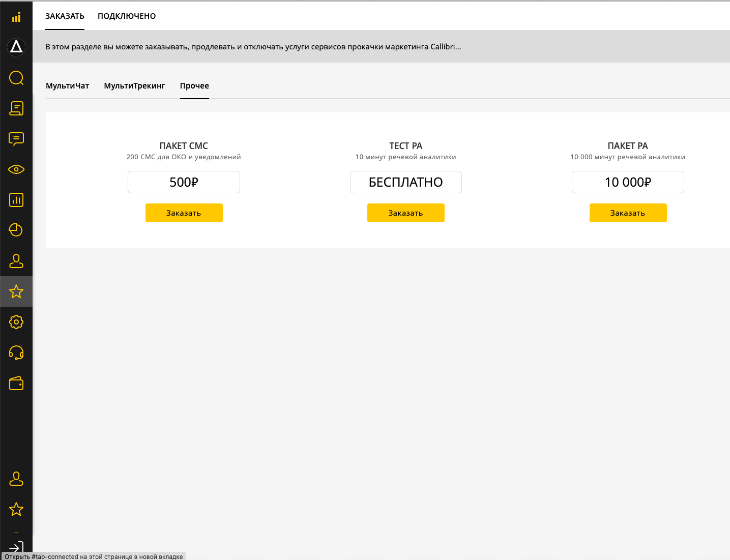Viewport: 730px width, 560px height.
Task: Open the round magnifier icon in the sidebar
Action: pyautogui.click(x=16, y=78)
